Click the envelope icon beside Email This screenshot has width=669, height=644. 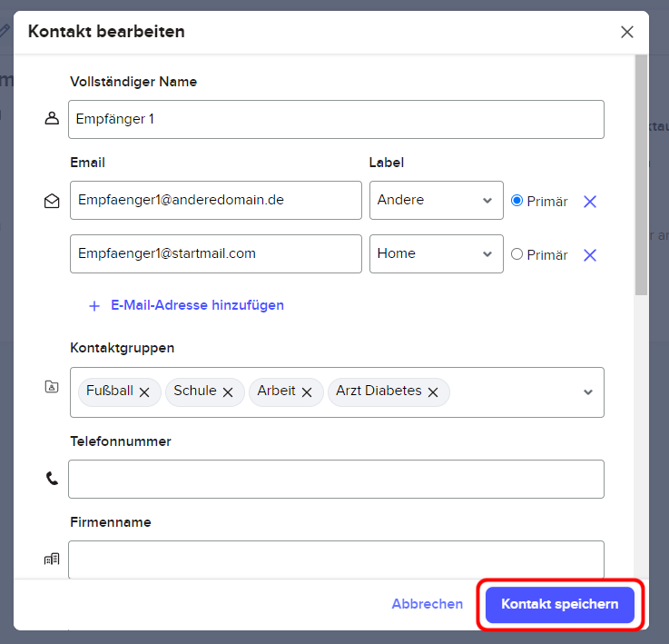pyautogui.click(x=52, y=201)
